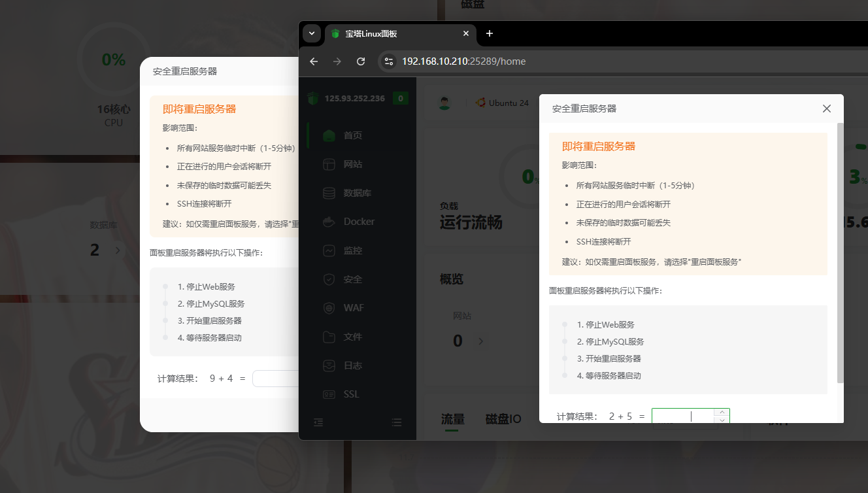Click the 首页 home sidebar icon
This screenshot has height=493, width=868.
click(x=329, y=135)
